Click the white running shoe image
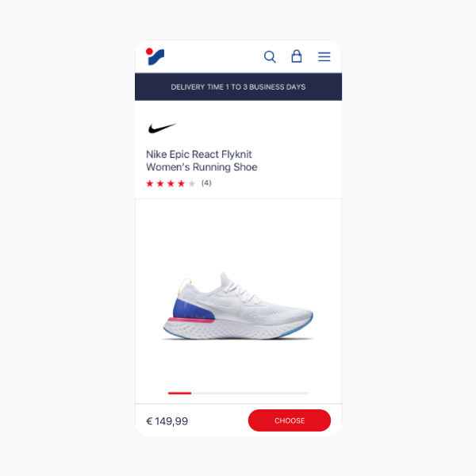Viewport: 476px width, 476px height. click(238, 306)
